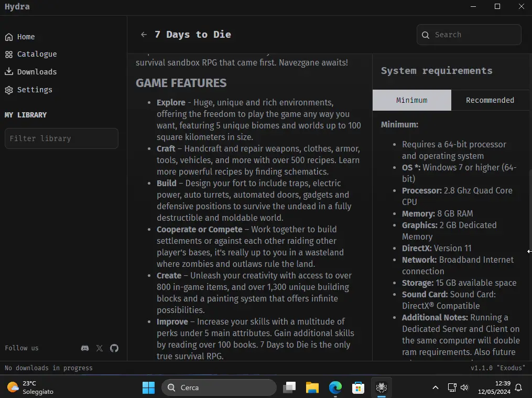This screenshot has height=398, width=532.
Task: Click the Storage: 15 GB line
Action: pyautogui.click(x=459, y=283)
